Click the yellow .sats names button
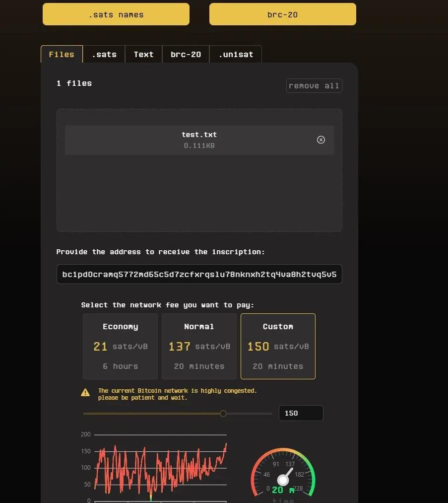Viewport: 448px width, 503px height. click(116, 14)
